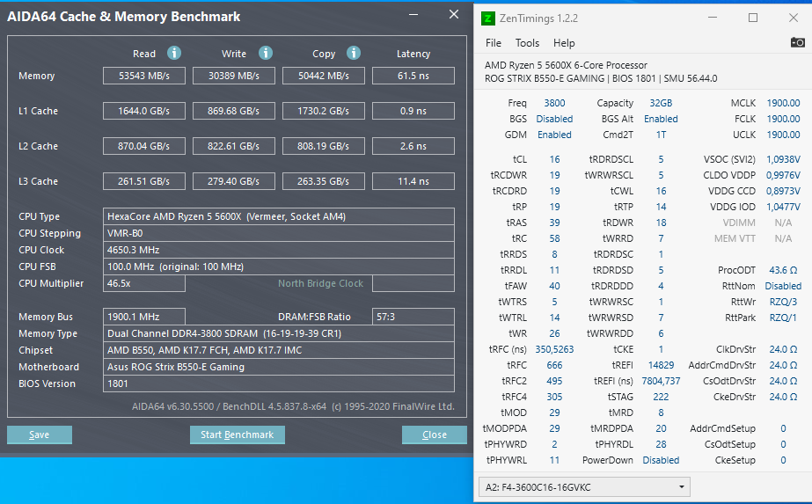812x504 pixels.
Task: Click ClkDrvStr value 24.0 Ω
Action: [783, 349]
